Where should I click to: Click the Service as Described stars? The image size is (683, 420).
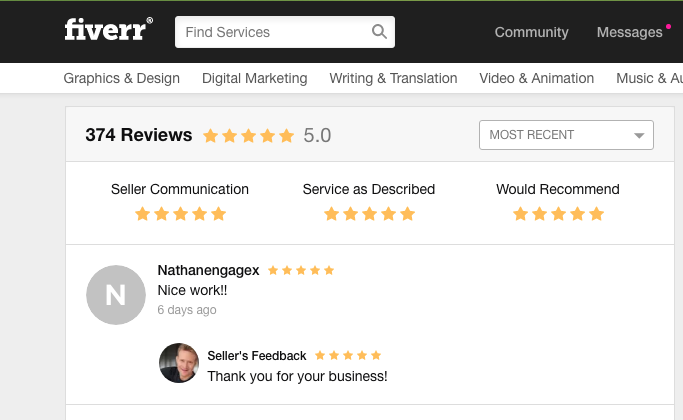coord(369,214)
